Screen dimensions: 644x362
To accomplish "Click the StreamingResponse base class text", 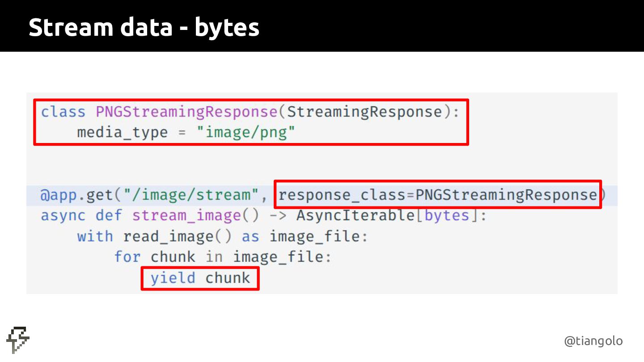I will (x=364, y=112).
